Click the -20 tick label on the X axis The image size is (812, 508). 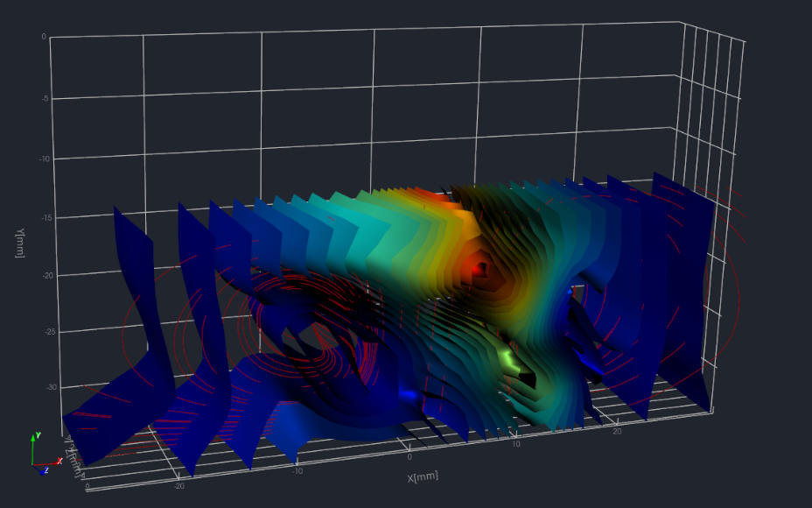click(178, 485)
